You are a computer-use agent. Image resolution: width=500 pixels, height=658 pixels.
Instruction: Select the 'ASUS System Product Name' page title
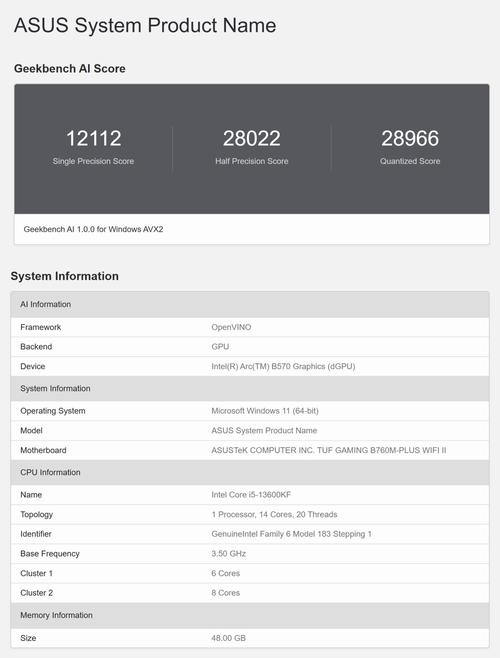tap(145, 26)
